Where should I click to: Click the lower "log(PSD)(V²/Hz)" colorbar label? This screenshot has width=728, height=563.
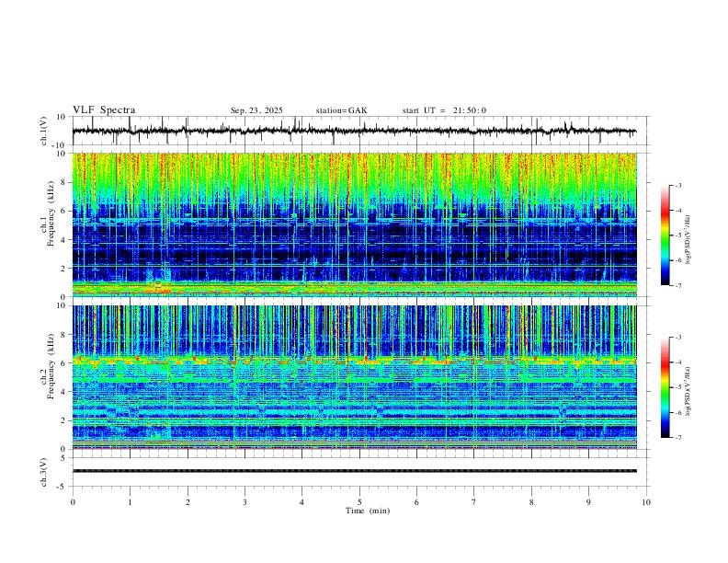click(689, 391)
